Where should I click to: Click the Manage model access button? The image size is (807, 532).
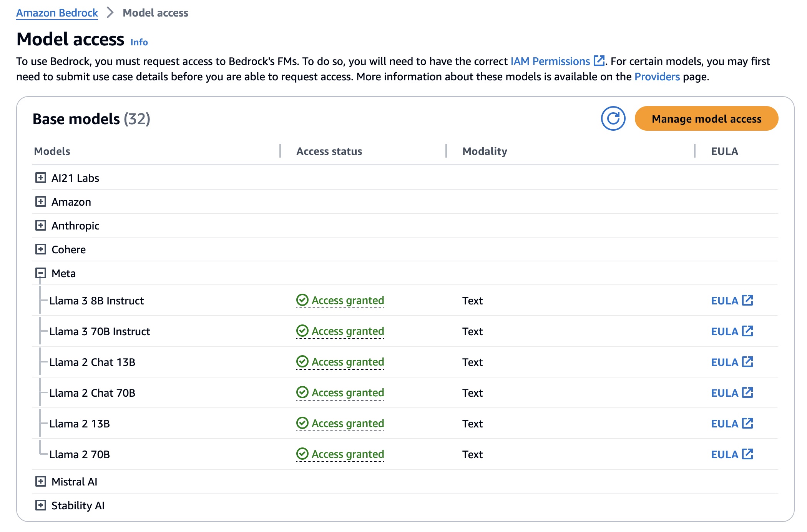pos(706,119)
